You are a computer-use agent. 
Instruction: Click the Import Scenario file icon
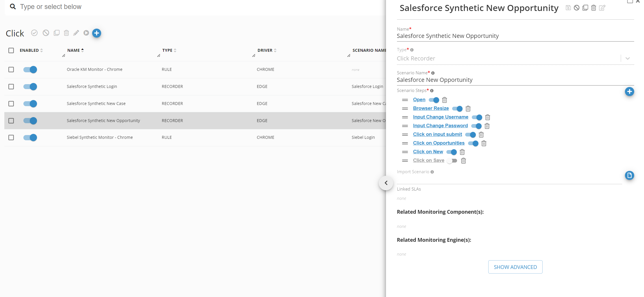pyautogui.click(x=629, y=175)
